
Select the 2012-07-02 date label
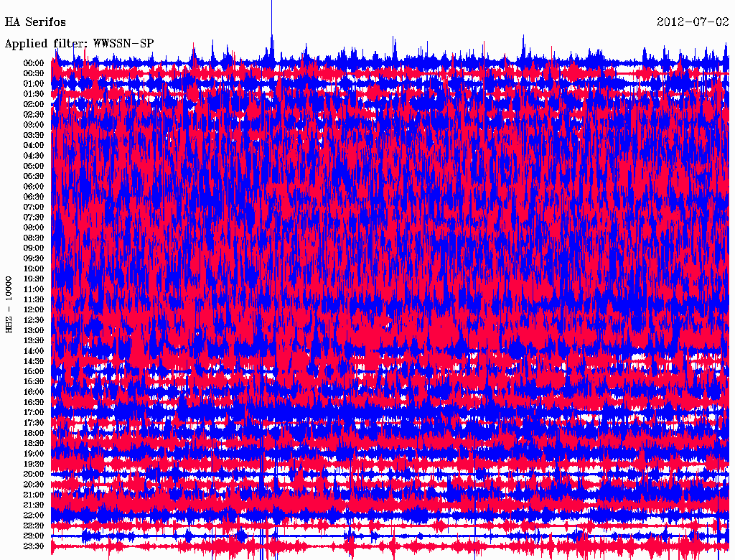692,22
